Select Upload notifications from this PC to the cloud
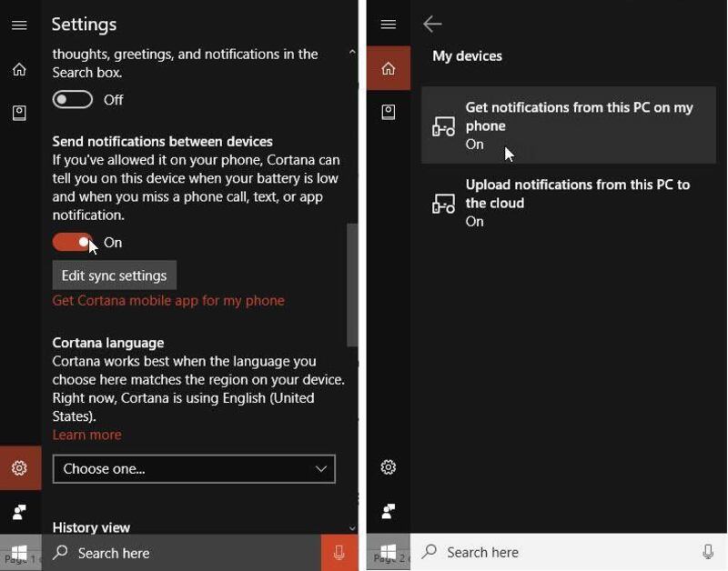The width and height of the screenshot is (728, 571). coord(568,202)
